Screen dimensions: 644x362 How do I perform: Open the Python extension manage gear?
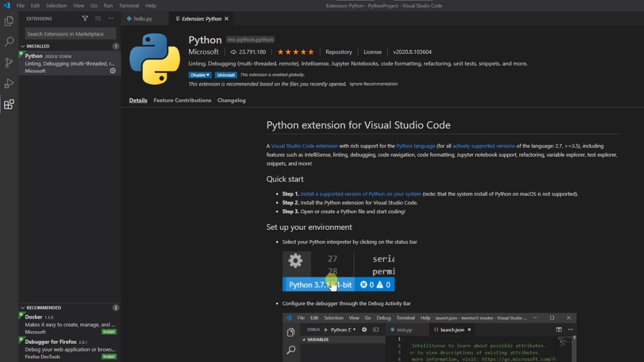113,71
